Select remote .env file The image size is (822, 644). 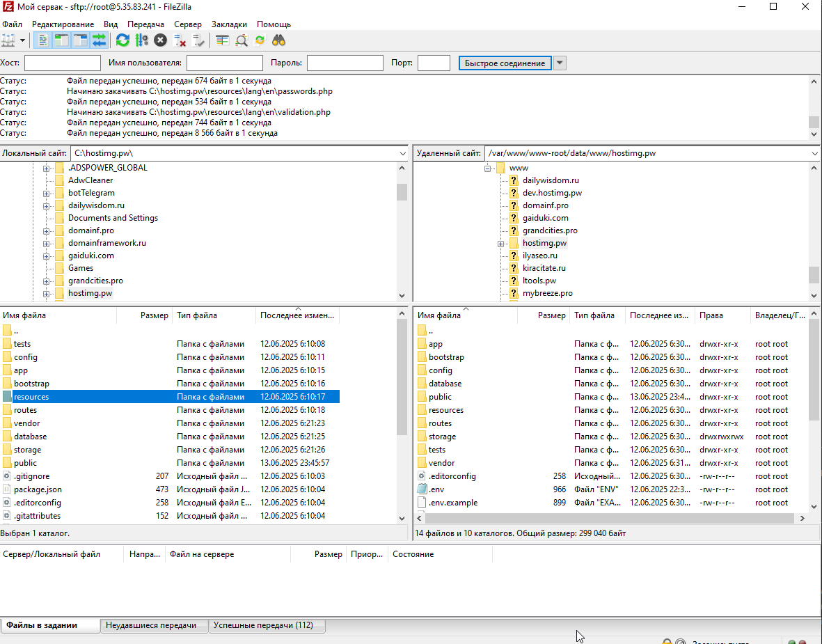tap(612, 489)
